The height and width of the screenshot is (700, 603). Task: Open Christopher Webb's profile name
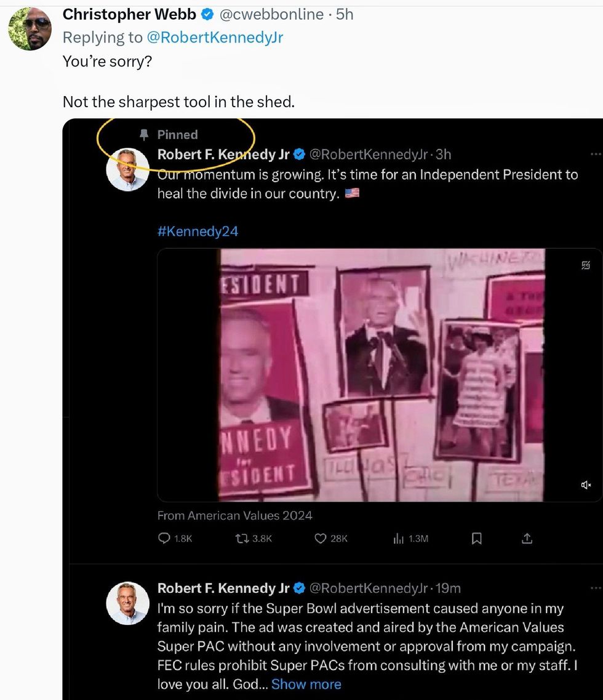pyautogui.click(x=129, y=14)
